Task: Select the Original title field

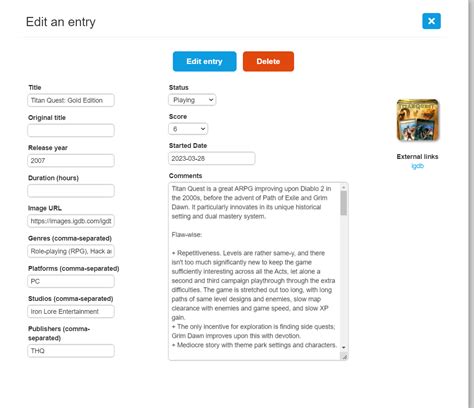Action: [71, 130]
